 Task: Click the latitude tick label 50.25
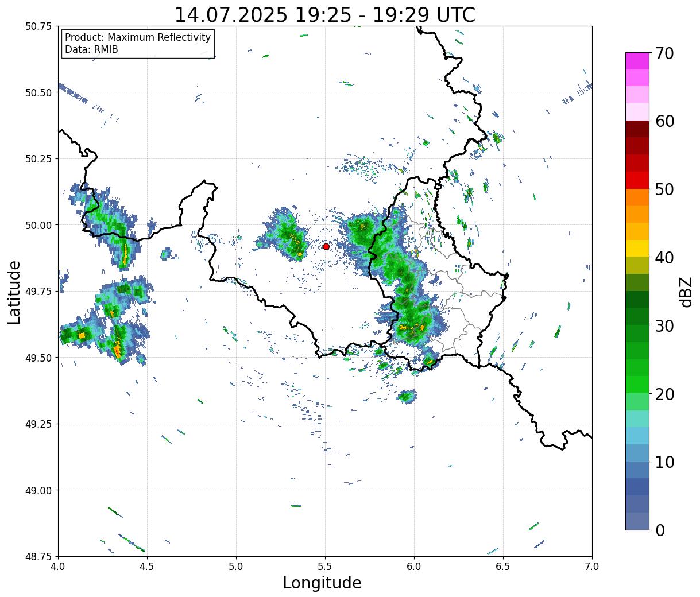coord(38,159)
